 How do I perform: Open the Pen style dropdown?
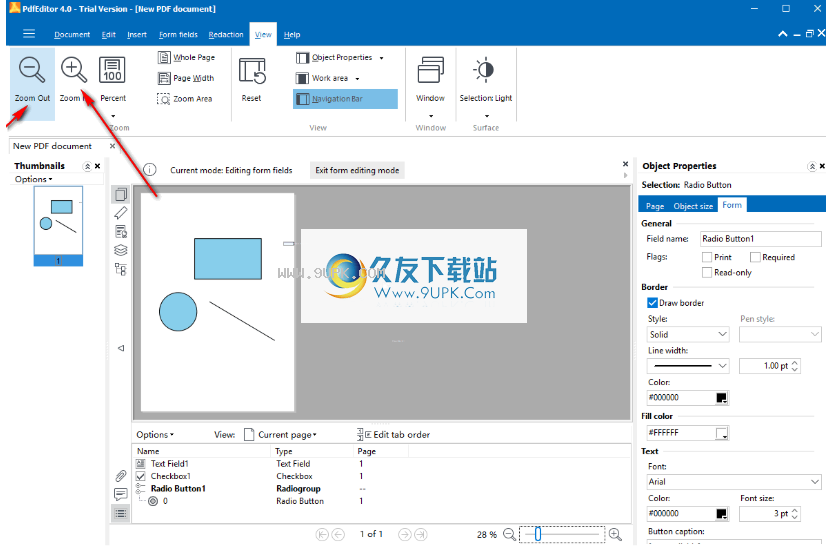780,334
